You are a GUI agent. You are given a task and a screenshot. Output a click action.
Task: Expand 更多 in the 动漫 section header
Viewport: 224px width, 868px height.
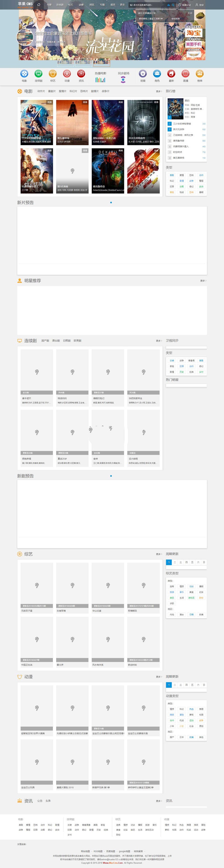[x=159, y=677]
